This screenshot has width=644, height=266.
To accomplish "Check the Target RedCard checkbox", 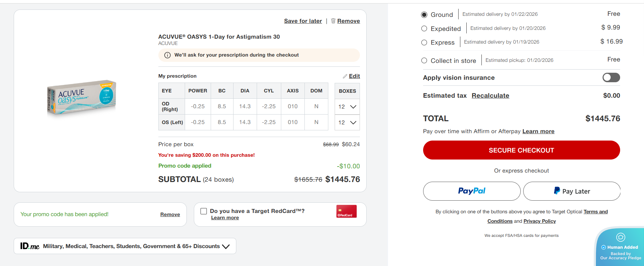I will (x=204, y=211).
